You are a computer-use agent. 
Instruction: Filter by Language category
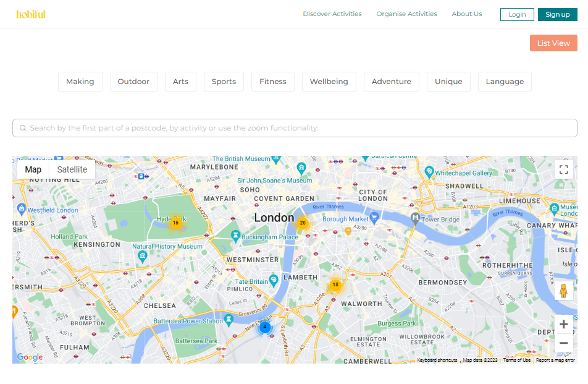tap(505, 82)
